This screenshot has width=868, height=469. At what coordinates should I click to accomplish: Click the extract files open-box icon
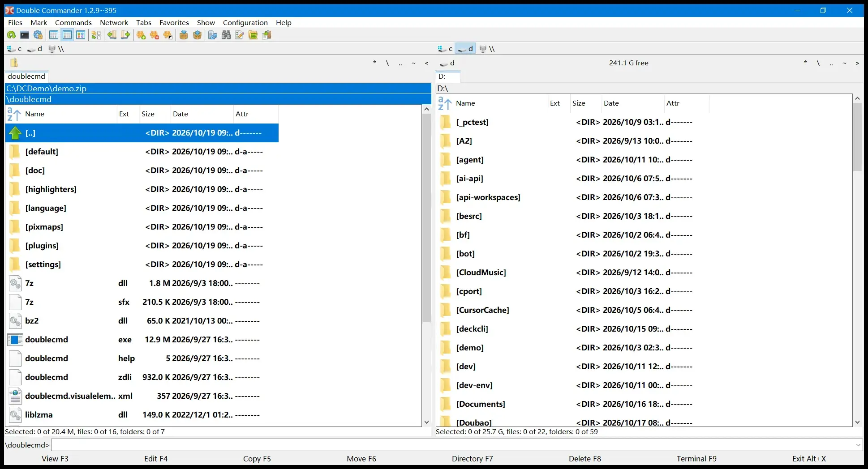(x=197, y=35)
